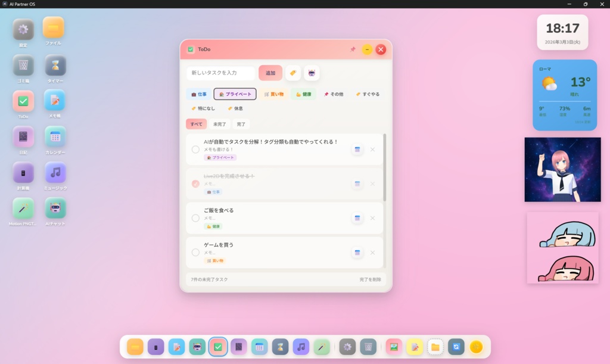Click the tag icon beside the 追加 button
The width and height of the screenshot is (610, 364).
tap(293, 73)
